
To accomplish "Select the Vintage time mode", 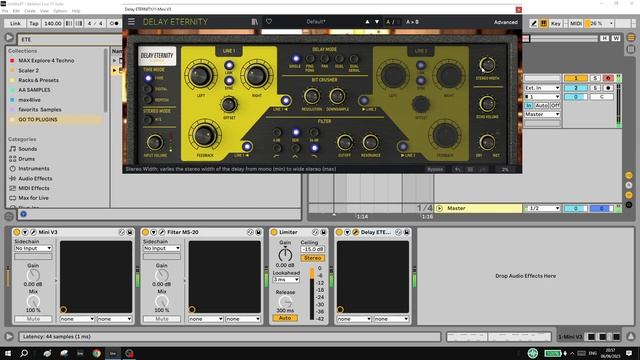I will pyautogui.click(x=148, y=99).
